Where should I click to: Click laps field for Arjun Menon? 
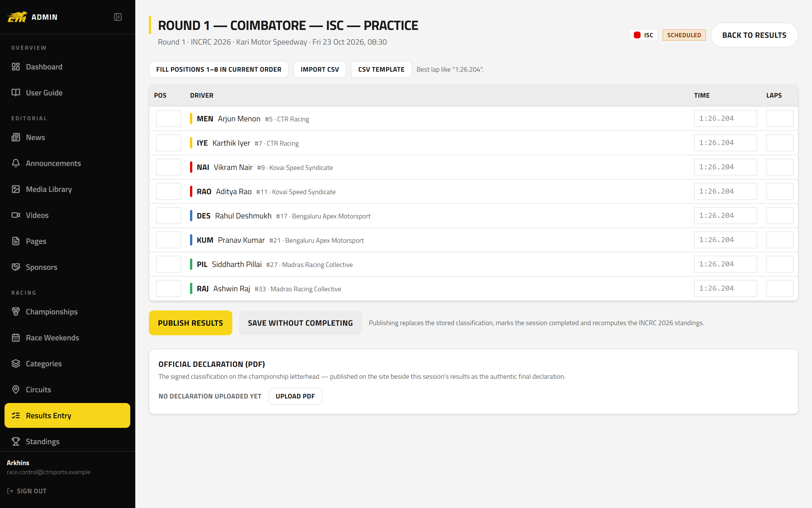[x=780, y=118]
